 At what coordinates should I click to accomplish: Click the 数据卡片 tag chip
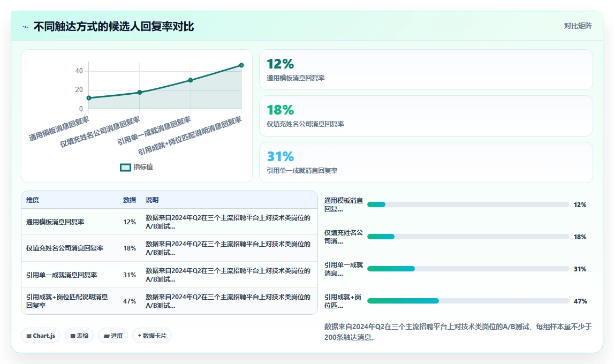point(152,336)
